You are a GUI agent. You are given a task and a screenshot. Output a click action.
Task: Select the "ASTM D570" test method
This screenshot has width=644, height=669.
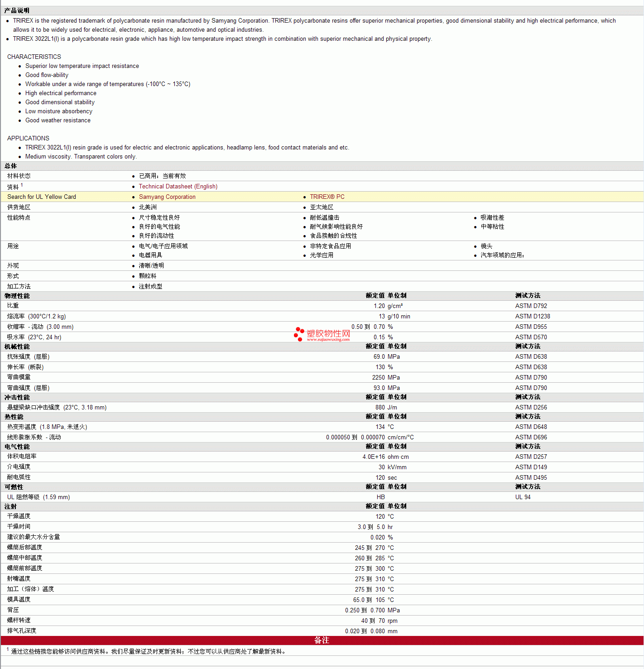point(531,337)
